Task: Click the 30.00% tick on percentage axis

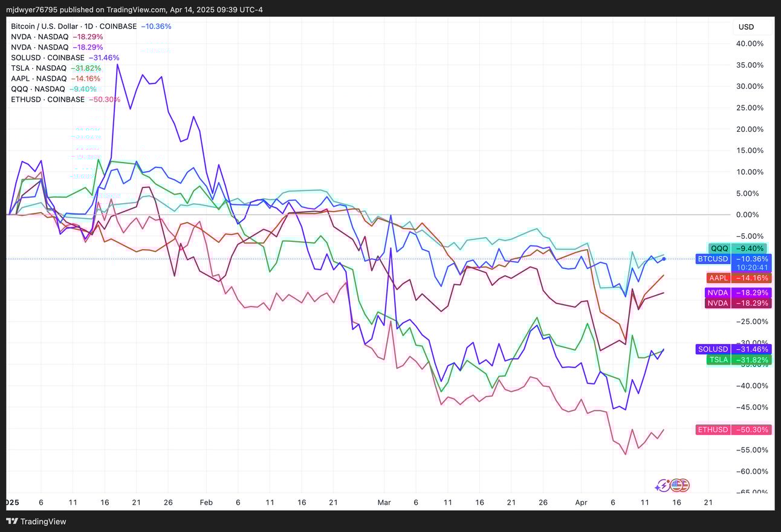Action: (x=751, y=86)
